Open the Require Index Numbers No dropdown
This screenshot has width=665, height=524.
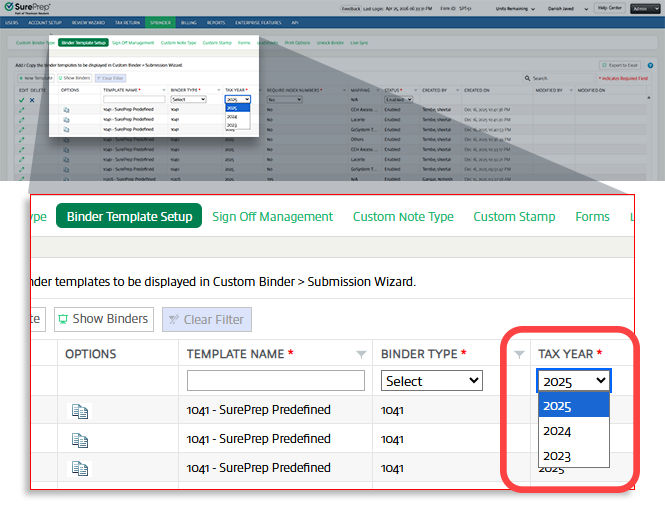284,100
